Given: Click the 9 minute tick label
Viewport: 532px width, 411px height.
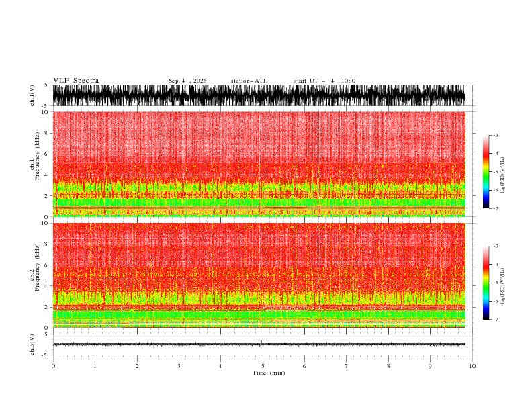Looking at the screenshot, I should tap(430, 366).
